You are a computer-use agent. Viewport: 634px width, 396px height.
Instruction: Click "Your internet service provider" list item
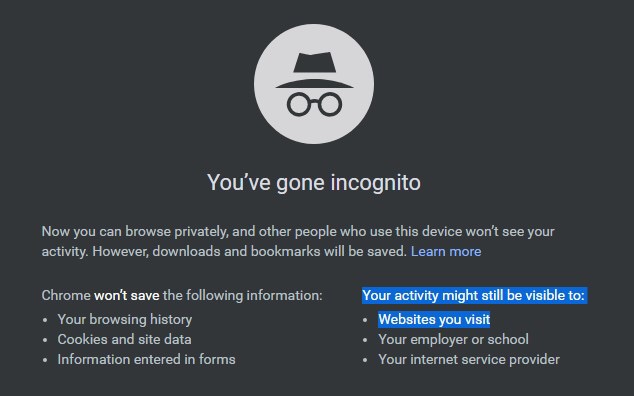(x=469, y=359)
